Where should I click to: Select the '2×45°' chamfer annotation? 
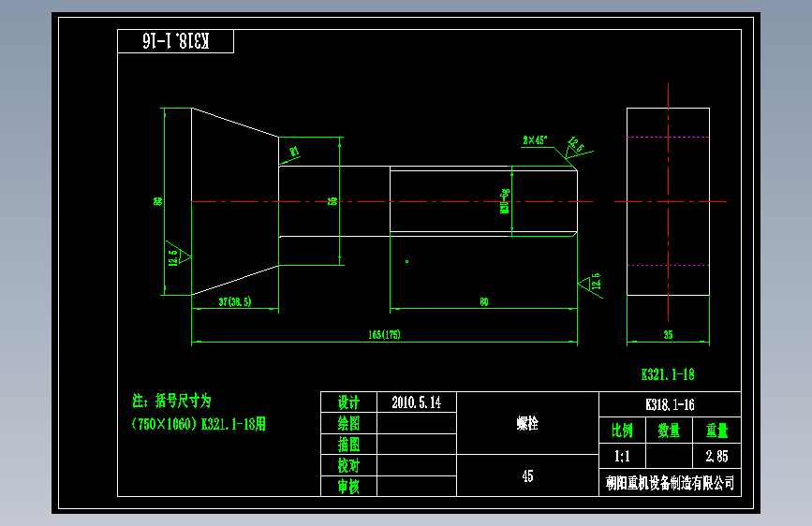click(x=535, y=140)
